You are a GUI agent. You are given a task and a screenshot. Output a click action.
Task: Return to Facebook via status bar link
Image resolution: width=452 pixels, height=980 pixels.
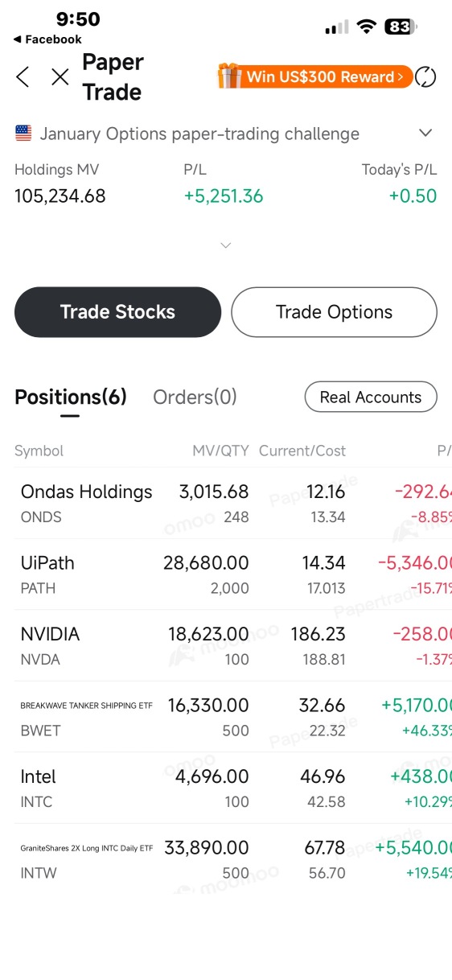click(x=47, y=39)
